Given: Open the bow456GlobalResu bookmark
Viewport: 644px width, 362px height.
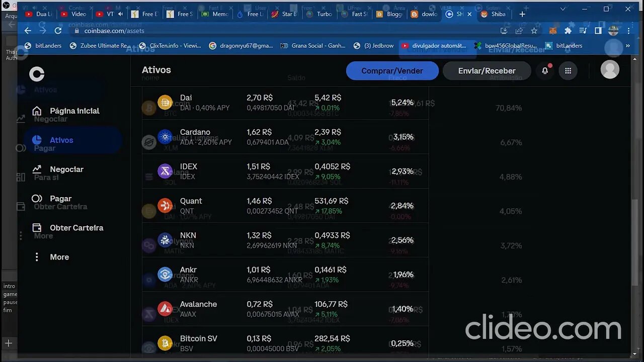Looking at the screenshot, I should tap(506, 46).
